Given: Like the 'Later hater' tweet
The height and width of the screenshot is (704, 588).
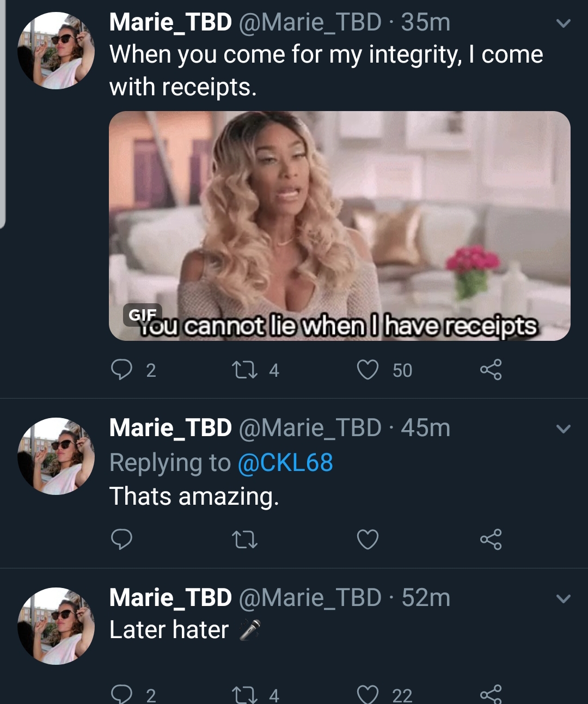Looking at the screenshot, I should click(x=367, y=694).
